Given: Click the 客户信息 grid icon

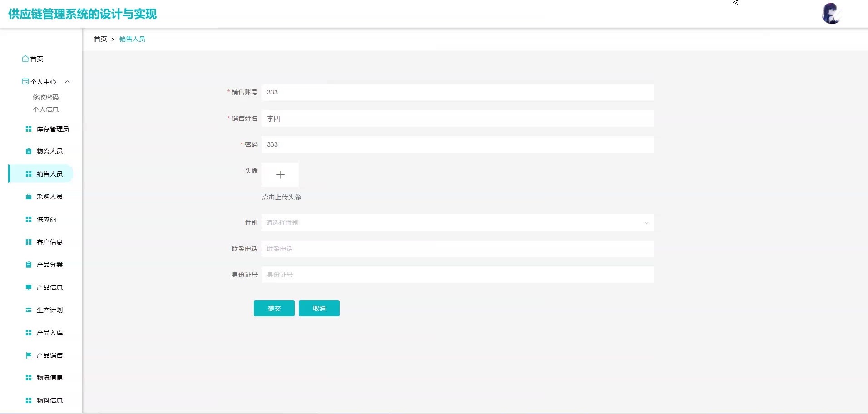Looking at the screenshot, I should click(29, 242).
